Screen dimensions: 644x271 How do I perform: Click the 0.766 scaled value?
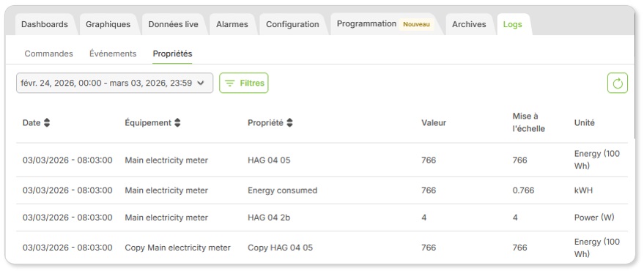coord(523,190)
